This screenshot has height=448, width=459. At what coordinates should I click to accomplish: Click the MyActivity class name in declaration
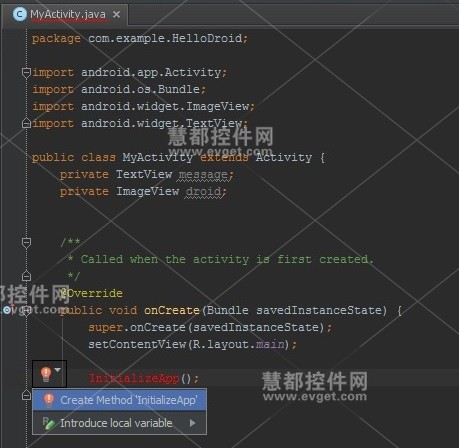157,157
